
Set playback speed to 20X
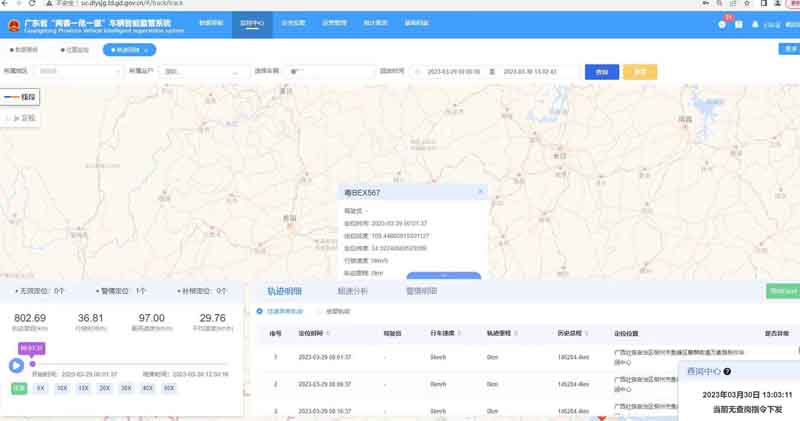click(x=104, y=387)
